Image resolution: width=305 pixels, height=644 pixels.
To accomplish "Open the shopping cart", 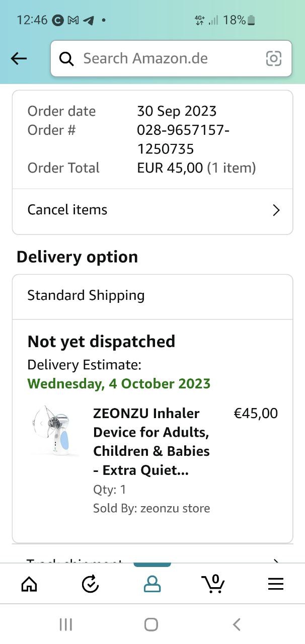I will [213, 584].
